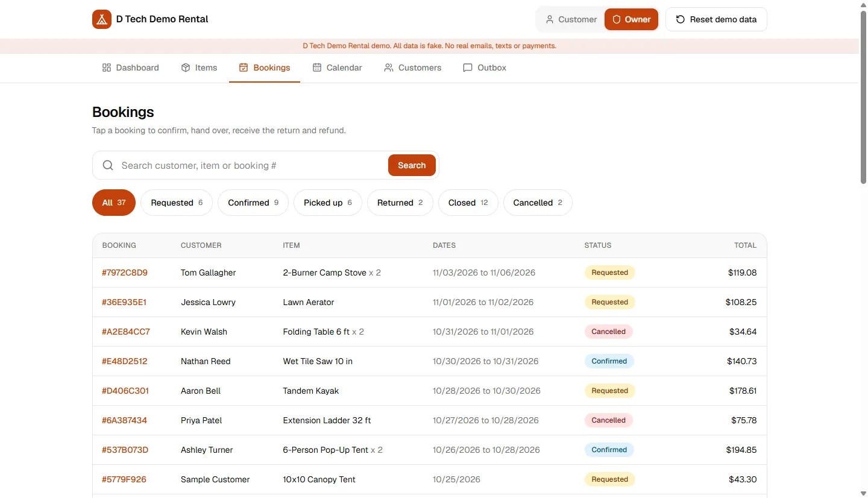The image size is (868, 498).
Task: Click customer name Tom Gallagher
Action: (208, 273)
